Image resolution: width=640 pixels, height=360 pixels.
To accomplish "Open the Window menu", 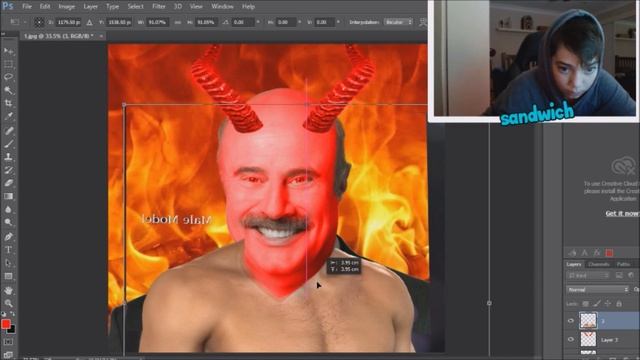I will (x=222, y=7).
